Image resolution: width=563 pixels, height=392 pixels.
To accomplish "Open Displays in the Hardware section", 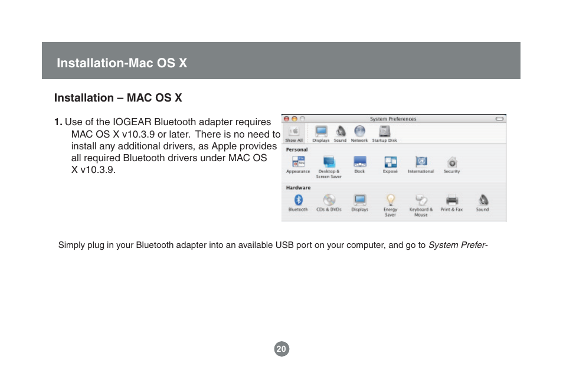I will [x=360, y=203].
